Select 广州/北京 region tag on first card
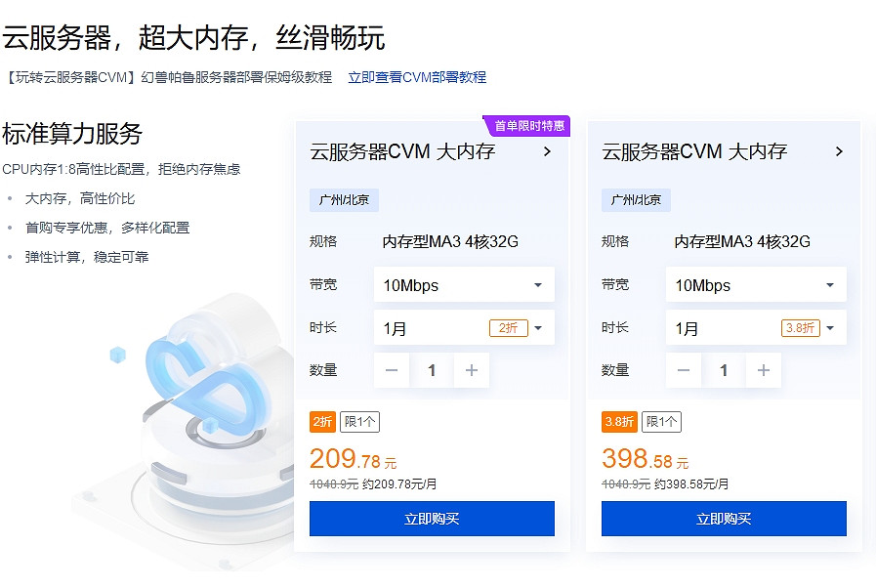This screenshot has height=588, width=876. tap(344, 200)
